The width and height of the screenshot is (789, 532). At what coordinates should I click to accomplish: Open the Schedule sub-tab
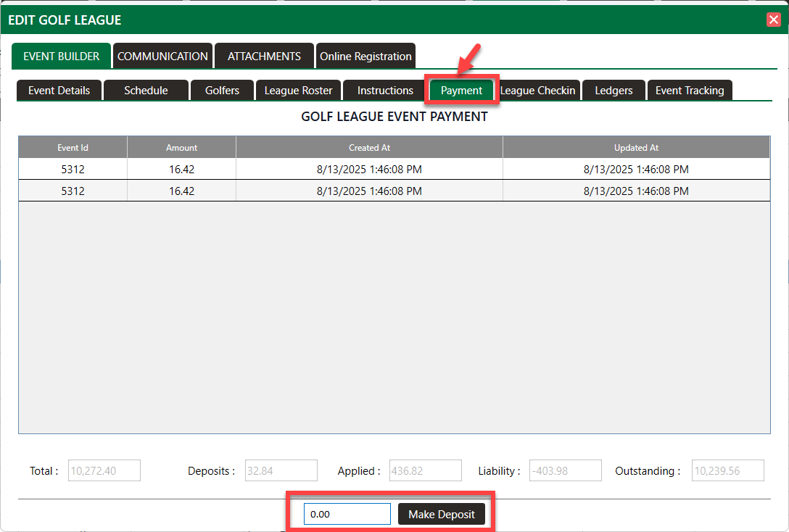tap(146, 90)
